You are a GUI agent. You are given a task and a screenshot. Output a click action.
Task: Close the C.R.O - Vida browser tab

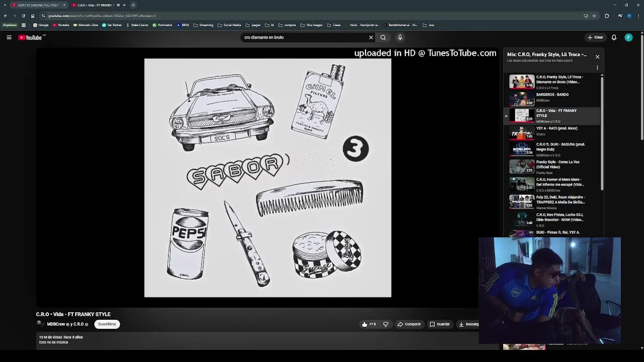124,5
